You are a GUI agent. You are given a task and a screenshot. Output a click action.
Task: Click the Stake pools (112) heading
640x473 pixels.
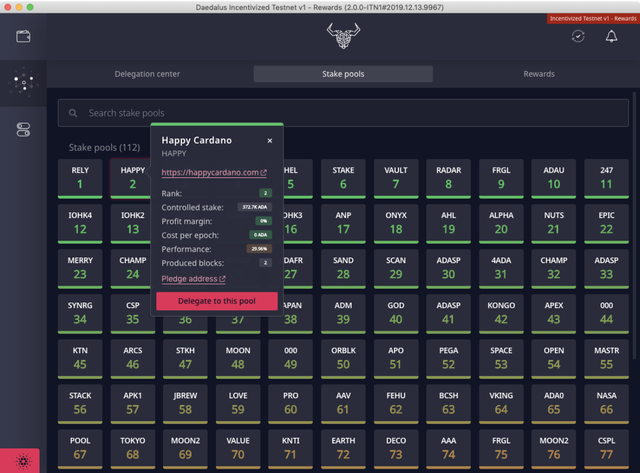(x=104, y=148)
